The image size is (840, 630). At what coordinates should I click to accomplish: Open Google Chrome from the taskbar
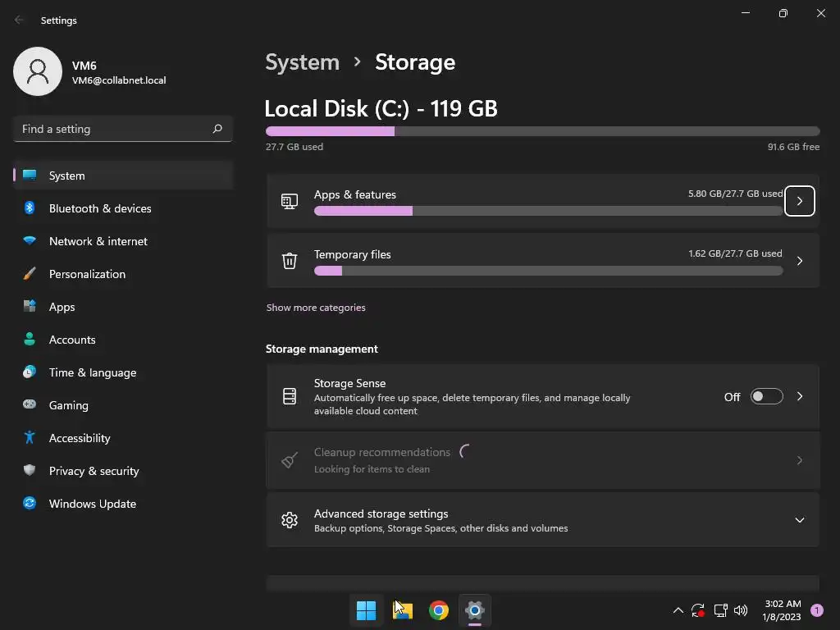click(x=439, y=610)
